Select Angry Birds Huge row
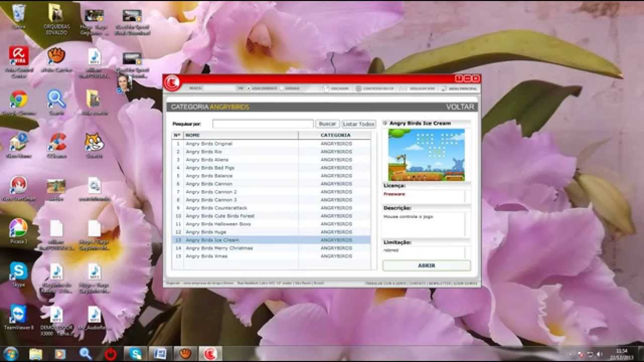This screenshot has height=362, width=644. (x=271, y=232)
